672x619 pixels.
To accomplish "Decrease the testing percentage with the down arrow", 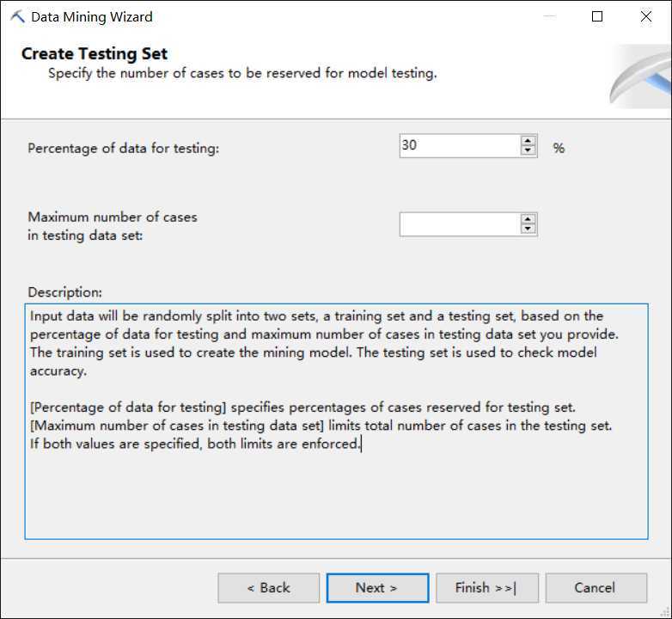I will [x=528, y=151].
